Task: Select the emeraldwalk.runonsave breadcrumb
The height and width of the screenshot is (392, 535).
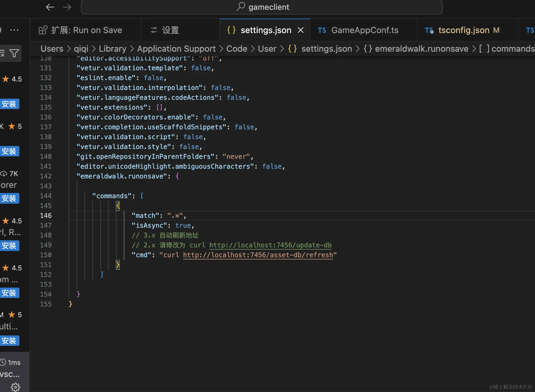Action: pyautogui.click(x=421, y=49)
